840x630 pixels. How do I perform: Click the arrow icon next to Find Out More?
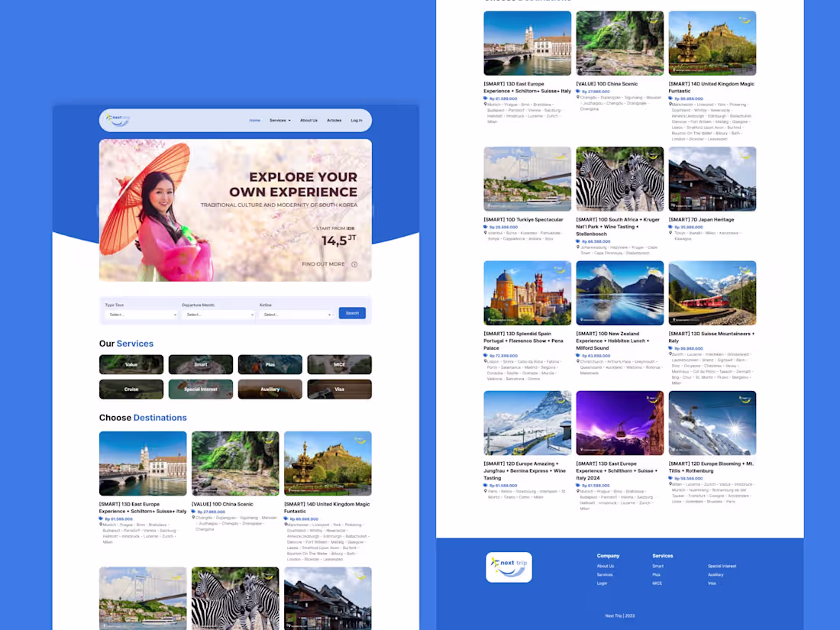click(x=354, y=263)
